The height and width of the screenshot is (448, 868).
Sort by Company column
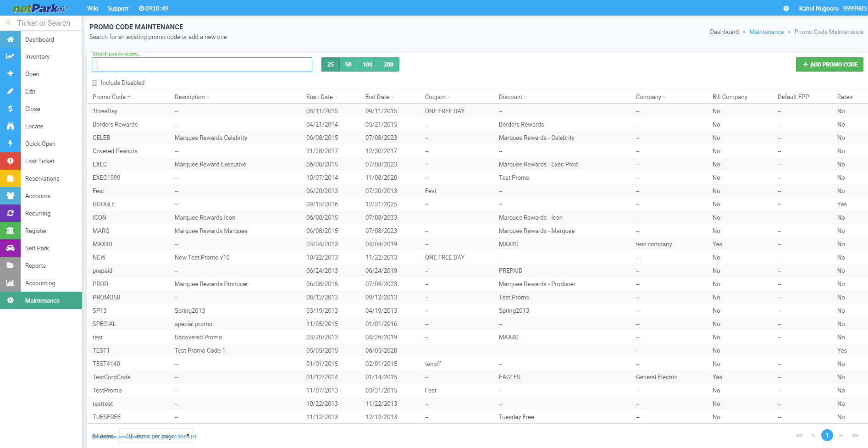tap(651, 97)
